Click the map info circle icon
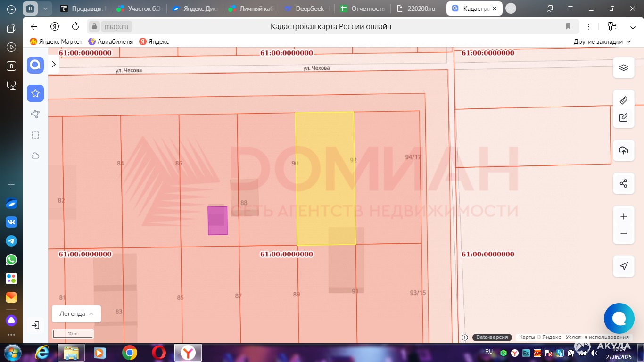The width and height of the screenshot is (644, 362). coord(465,337)
